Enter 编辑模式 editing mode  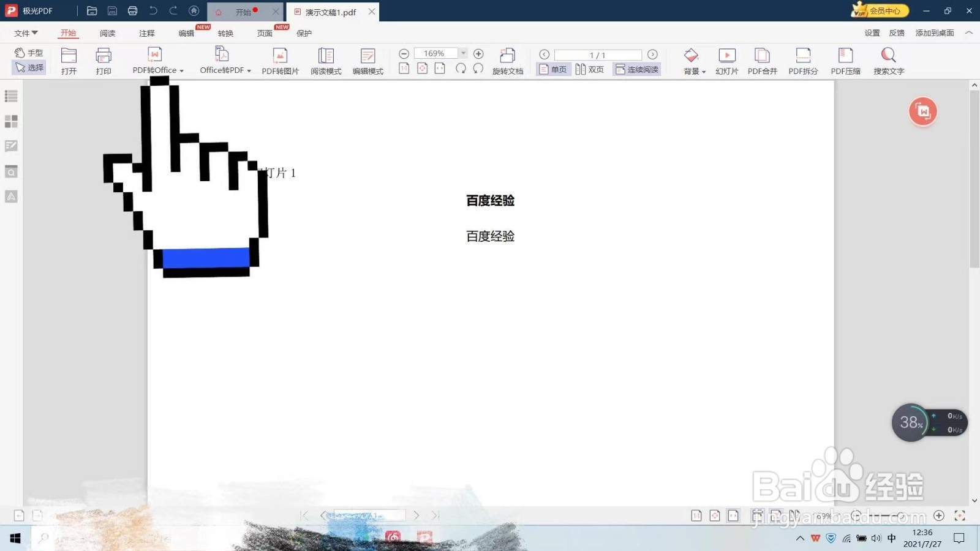[367, 61]
